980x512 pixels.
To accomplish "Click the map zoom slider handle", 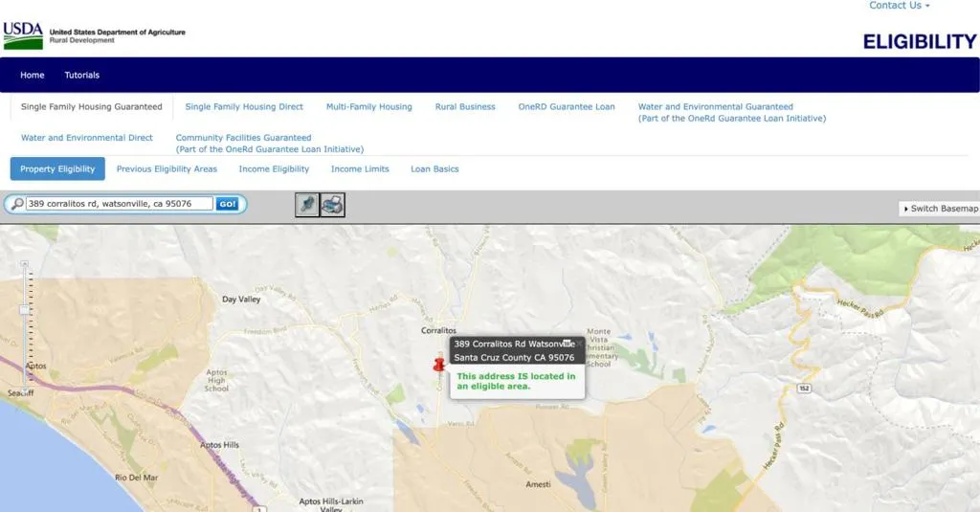I will (x=25, y=309).
